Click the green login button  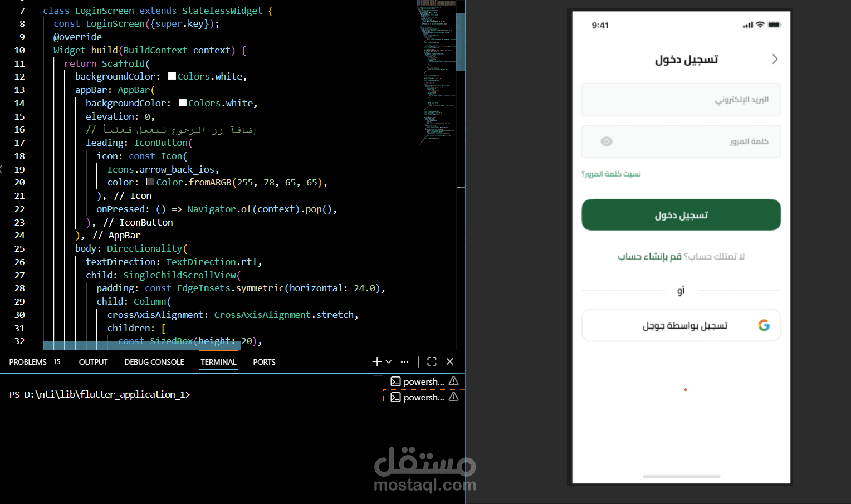[681, 215]
